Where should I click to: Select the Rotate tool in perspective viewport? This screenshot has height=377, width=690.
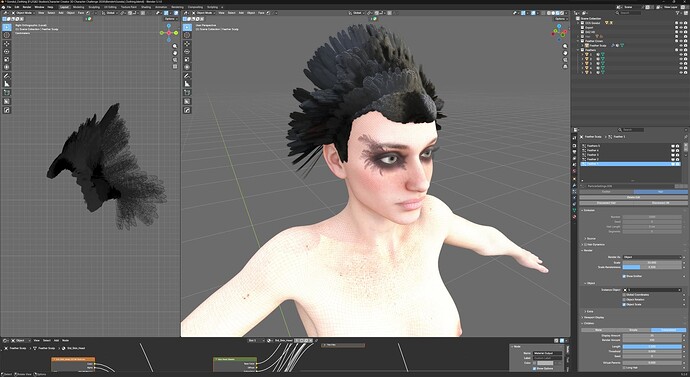pos(187,51)
